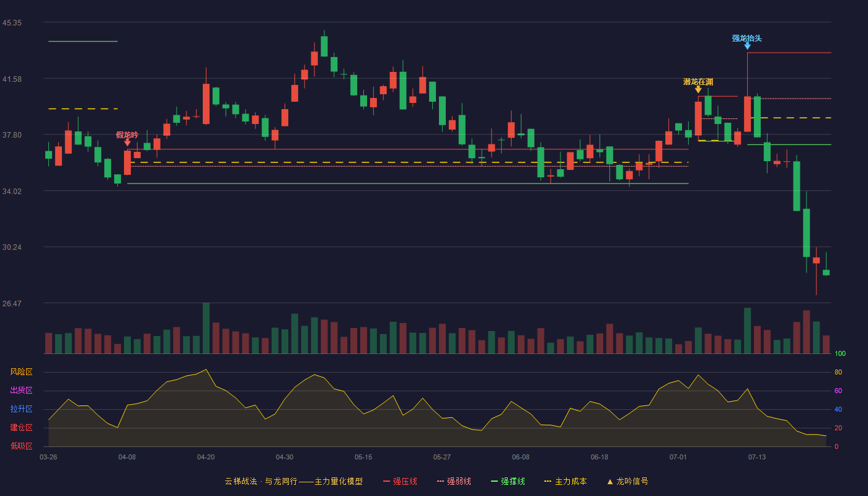Click the 07-13 date axis label
The height and width of the screenshot is (496, 868).
[757, 458]
